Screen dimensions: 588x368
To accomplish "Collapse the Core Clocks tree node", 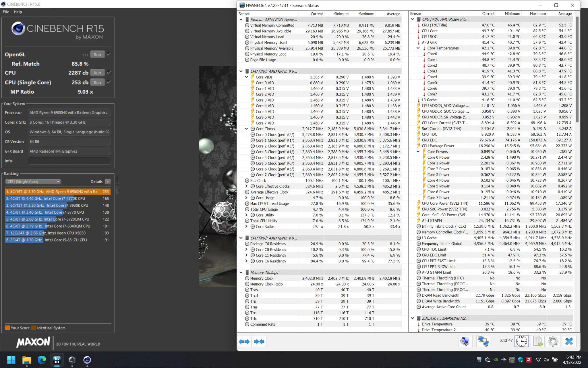I will pyautogui.click(x=246, y=129).
